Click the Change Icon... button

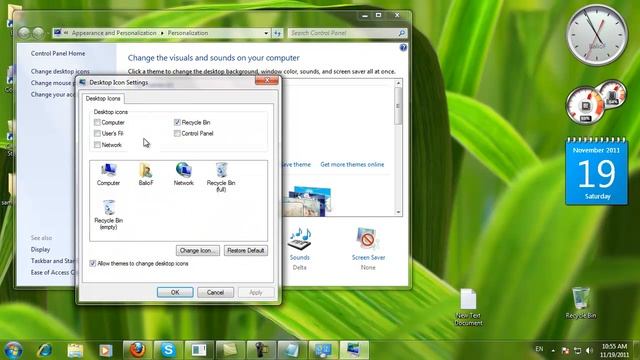point(198,250)
